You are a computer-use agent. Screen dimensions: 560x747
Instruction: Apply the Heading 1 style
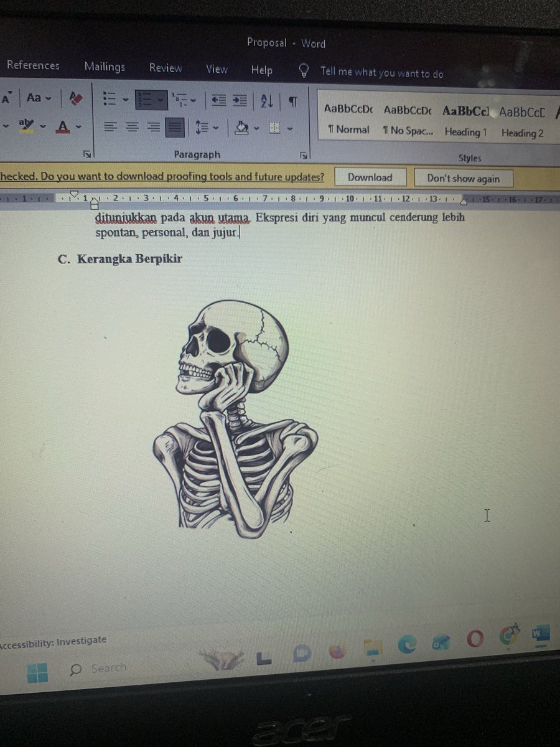[466, 121]
